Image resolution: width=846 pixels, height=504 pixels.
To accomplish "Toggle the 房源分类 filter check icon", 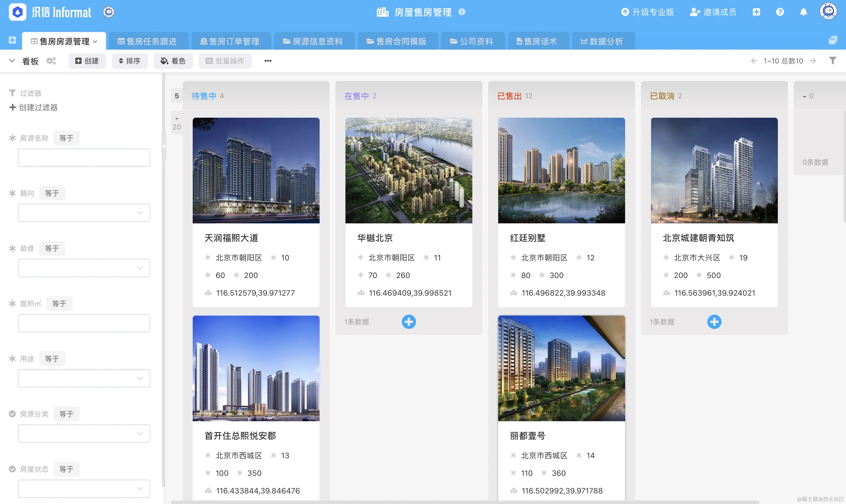I will click(12, 414).
